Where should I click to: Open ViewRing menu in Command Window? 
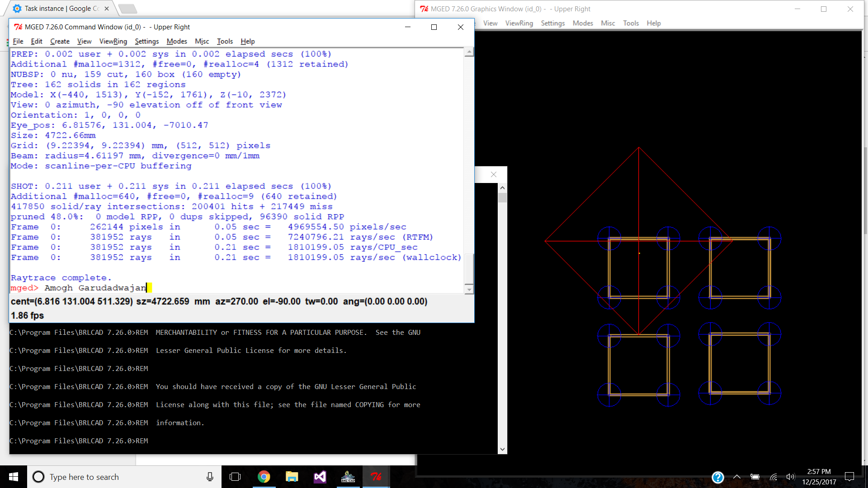point(113,41)
